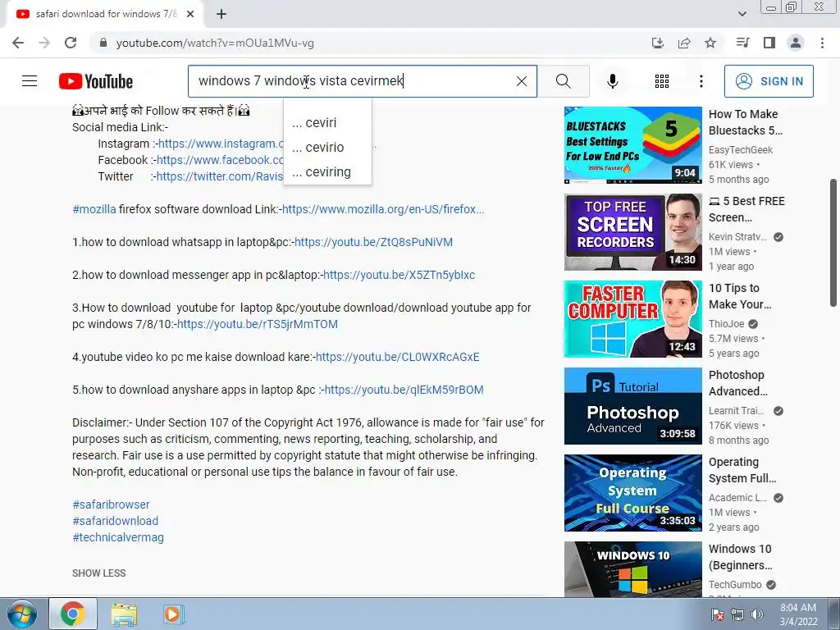Image resolution: width=840 pixels, height=630 pixels.
Task: Click the Chrome taskbar icon
Action: click(73, 614)
